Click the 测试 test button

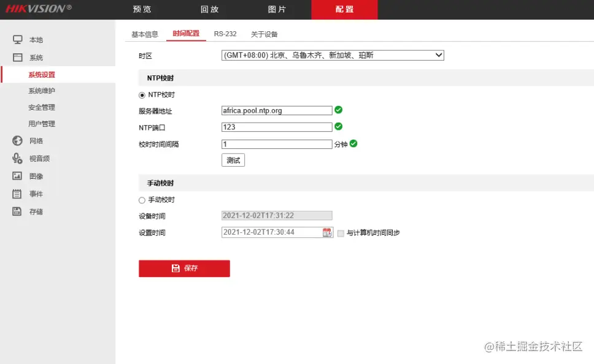233,160
